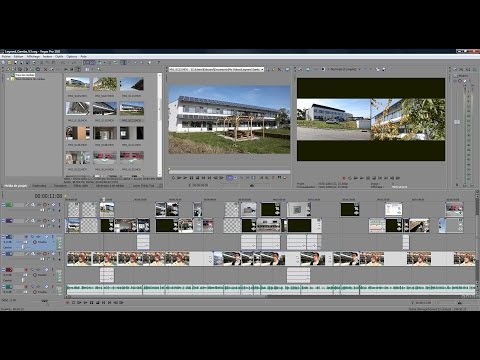Click the Open project folder icon
Screen dimensions: 480x360
pyautogui.click(x=9, y=62)
